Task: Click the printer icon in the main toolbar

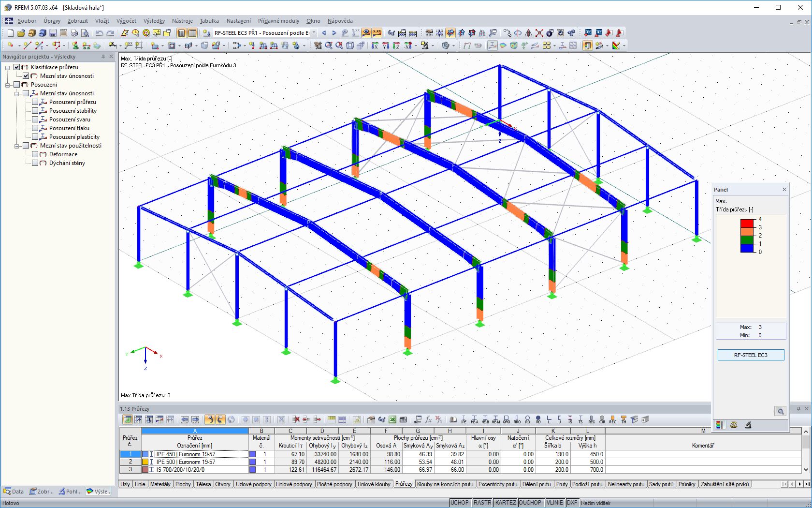Action: 74,33
